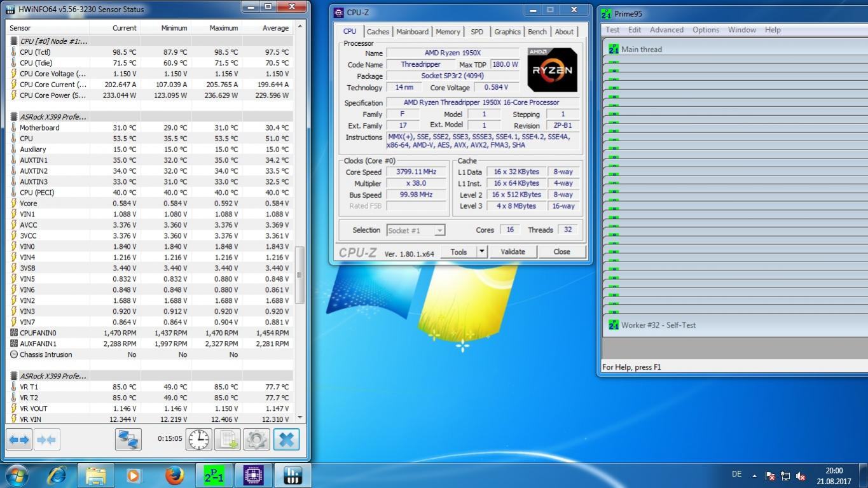Viewport: 868px width, 488px height.
Task: Click the Ryzen logo in CPU-Z
Action: 552,69
